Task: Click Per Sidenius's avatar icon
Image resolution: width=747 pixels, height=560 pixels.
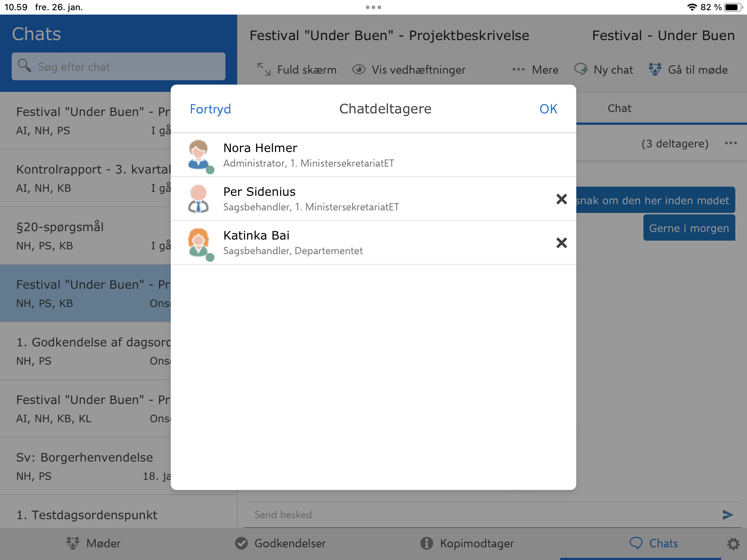Action: pyautogui.click(x=198, y=199)
